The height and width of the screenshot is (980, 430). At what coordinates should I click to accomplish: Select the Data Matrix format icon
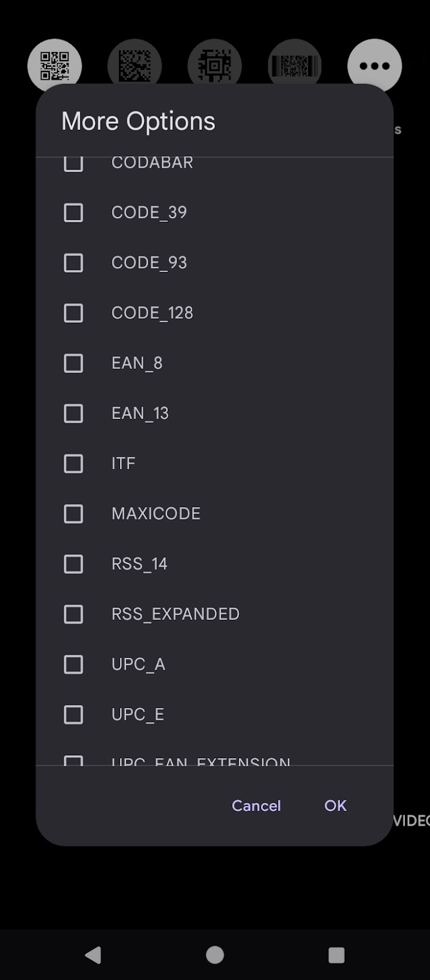pos(135,66)
